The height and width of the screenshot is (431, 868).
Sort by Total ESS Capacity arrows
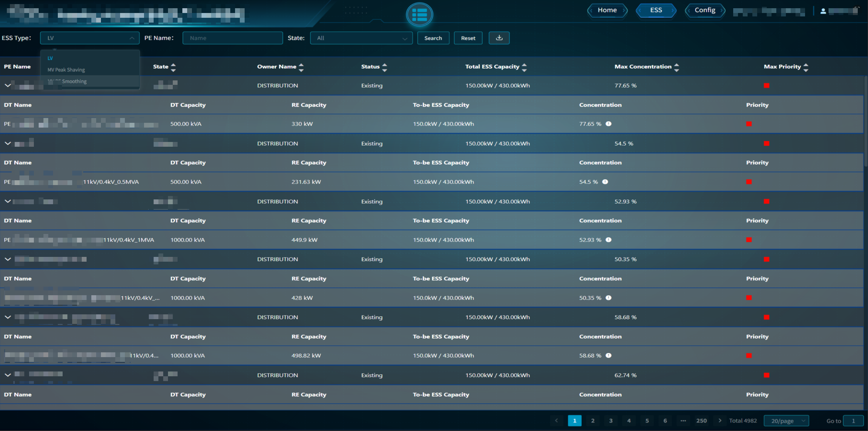524,67
